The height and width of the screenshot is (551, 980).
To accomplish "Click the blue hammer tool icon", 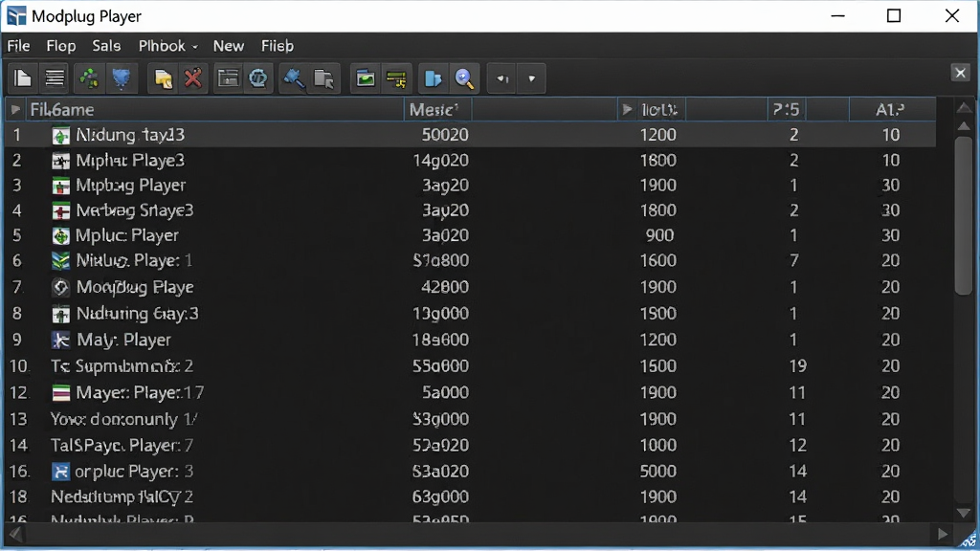I will [294, 78].
